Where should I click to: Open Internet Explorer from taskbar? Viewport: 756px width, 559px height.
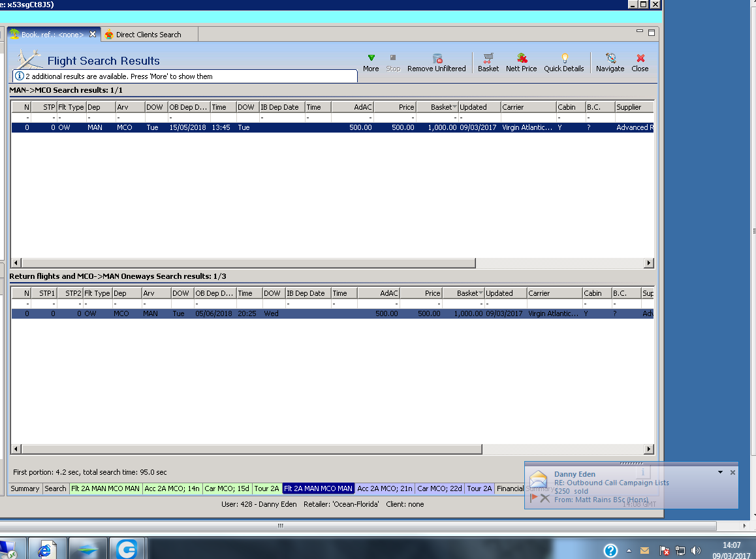click(x=45, y=549)
